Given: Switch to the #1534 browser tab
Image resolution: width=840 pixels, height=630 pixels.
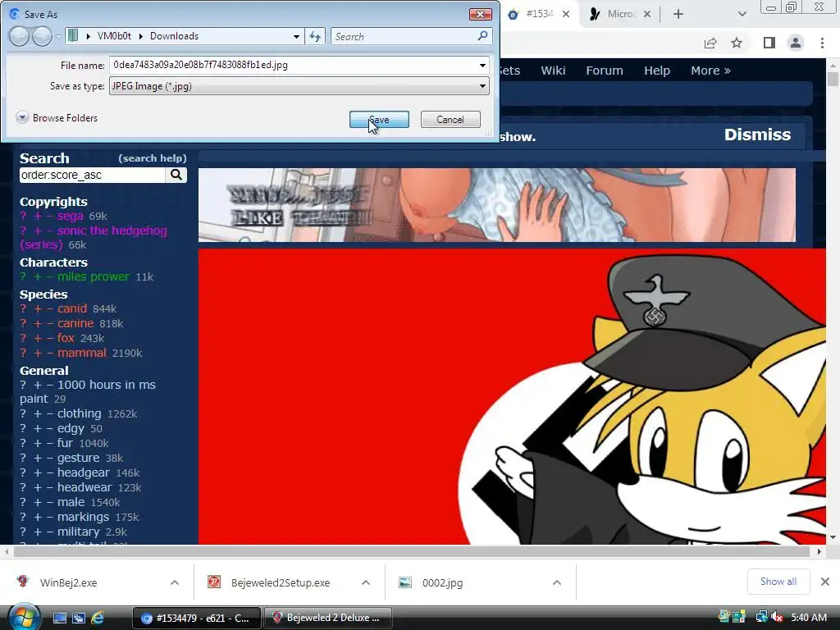Looking at the screenshot, I should [538, 14].
